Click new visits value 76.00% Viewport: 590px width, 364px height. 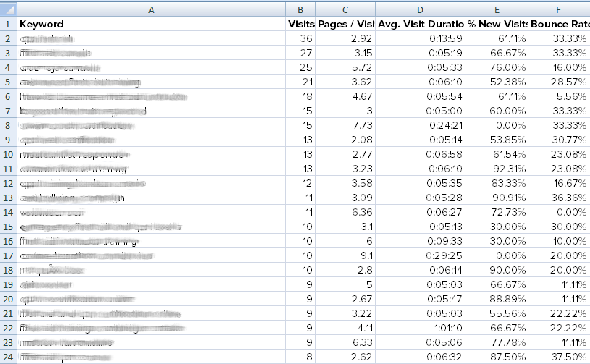click(497, 67)
